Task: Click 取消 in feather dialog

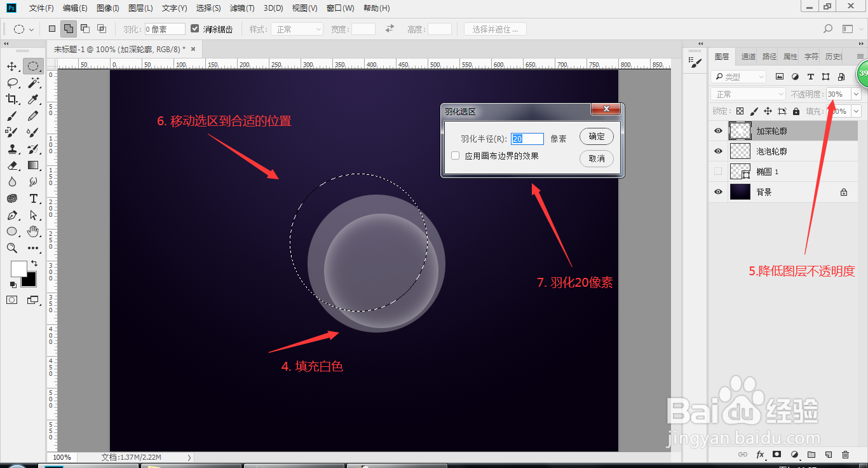Action: [x=597, y=158]
